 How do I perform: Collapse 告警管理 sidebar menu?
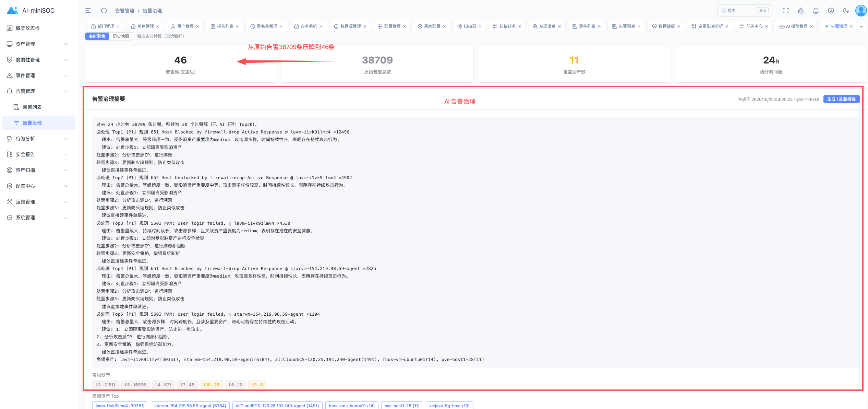[38, 91]
